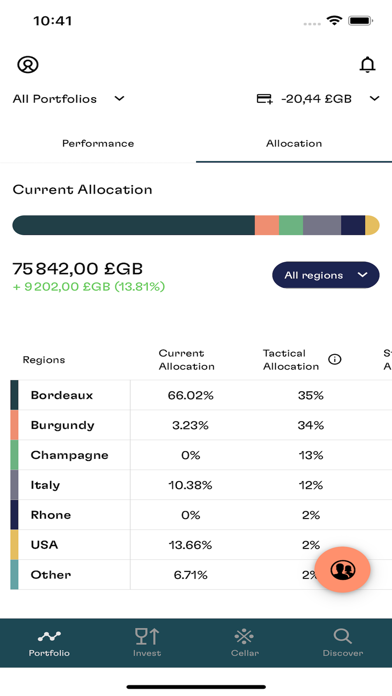Viewport: 392px width, 696px height.
Task: Switch to the Allocation tab
Action: click(x=294, y=143)
